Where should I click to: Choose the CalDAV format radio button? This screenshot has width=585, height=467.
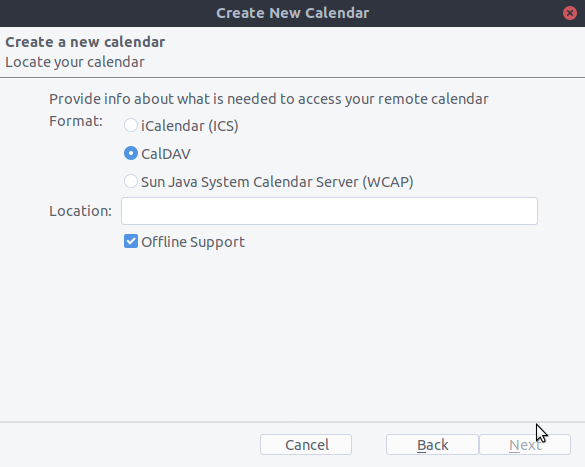[131, 153]
